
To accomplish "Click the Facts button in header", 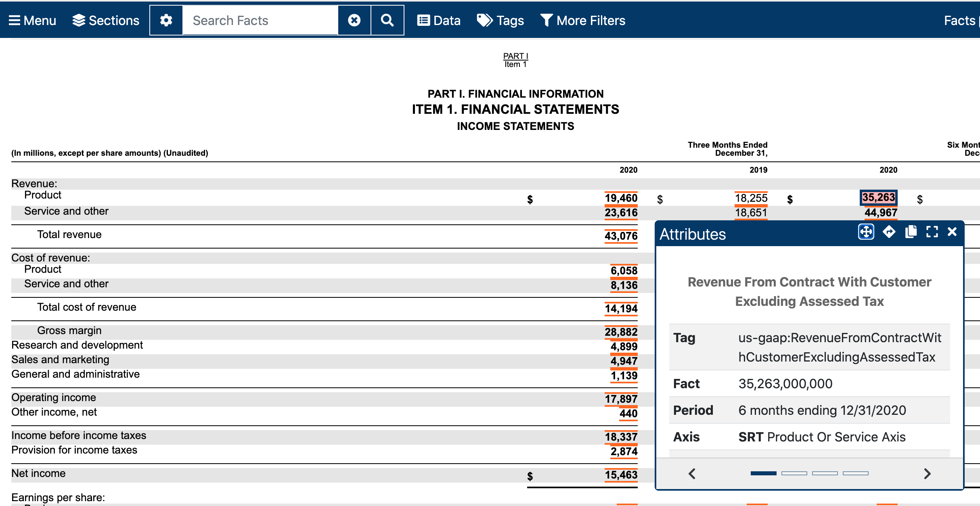I will pyautogui.click(x=959, y=20).
